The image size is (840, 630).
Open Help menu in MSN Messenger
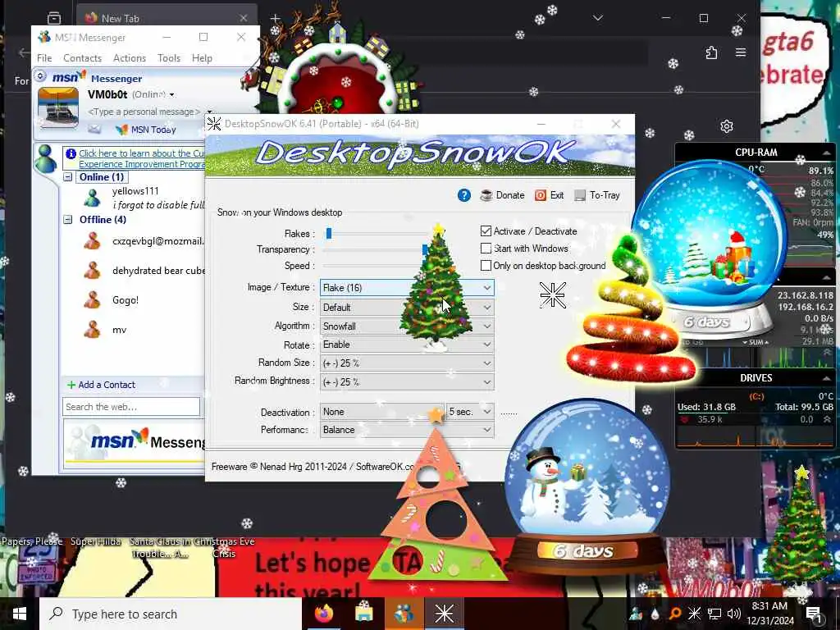click(202, 58)
